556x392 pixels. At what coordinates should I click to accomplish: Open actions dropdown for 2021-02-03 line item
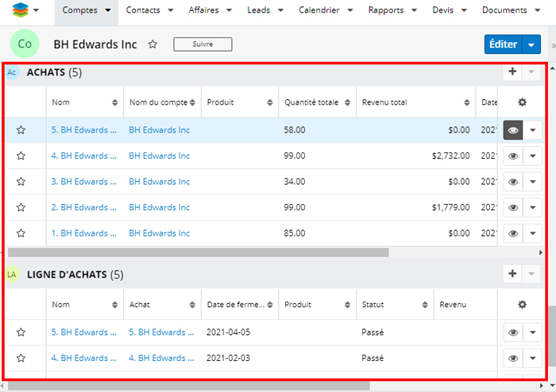pos(533,359)
